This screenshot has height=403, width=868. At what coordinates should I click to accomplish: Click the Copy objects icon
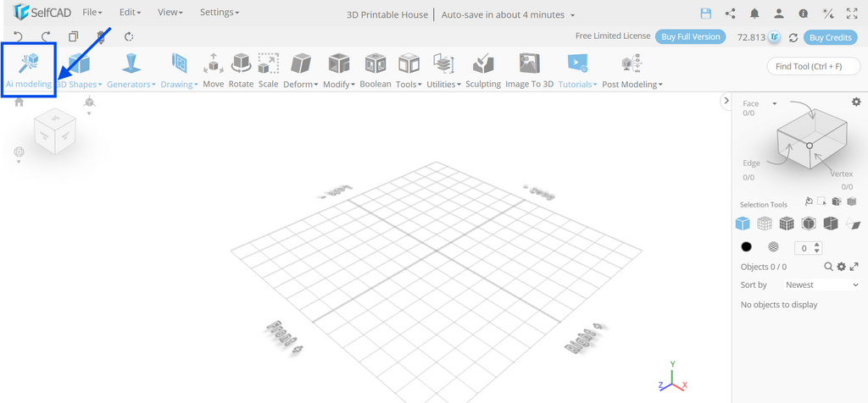pyautogui.click(x=74, y=36)
